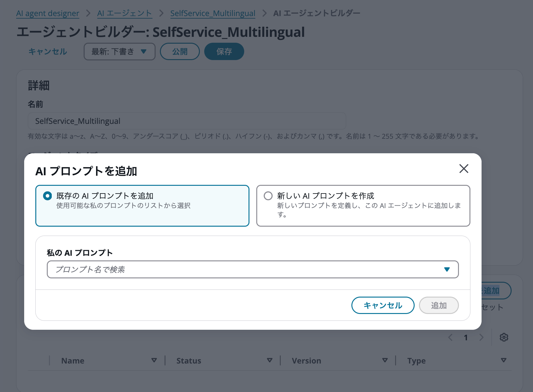Screen dimensions: 533x392
Task: Open the SelfService_Multilingual breadcrumb link
Action: coord(213,13)
